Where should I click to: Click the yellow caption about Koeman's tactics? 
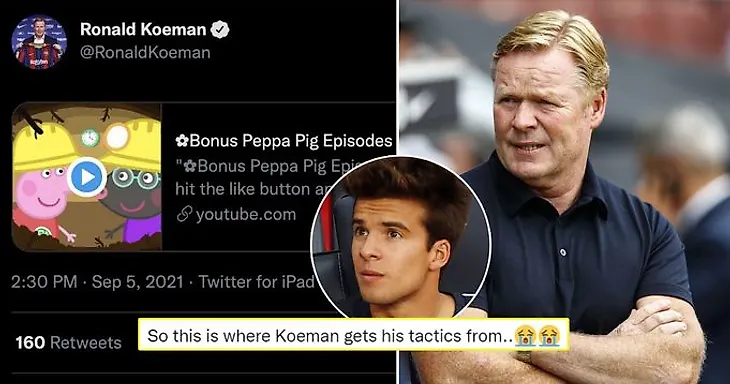354,335
